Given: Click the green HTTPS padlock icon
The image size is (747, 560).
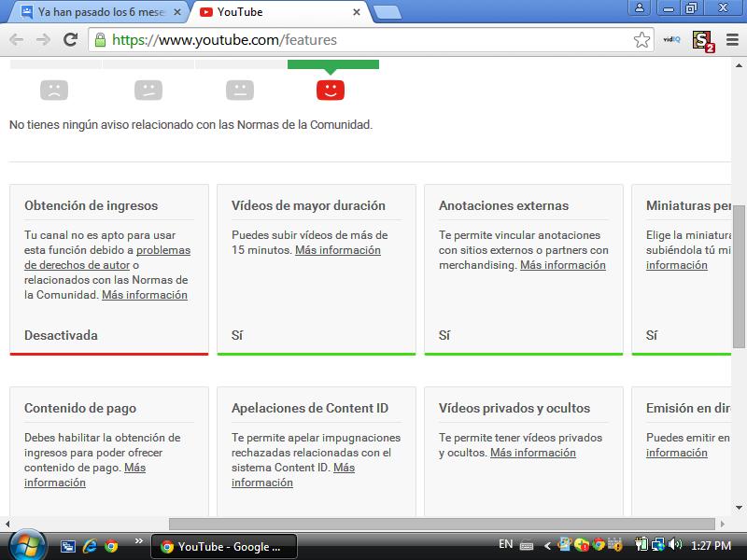Looking at the screenshot, I should (100, 39).
